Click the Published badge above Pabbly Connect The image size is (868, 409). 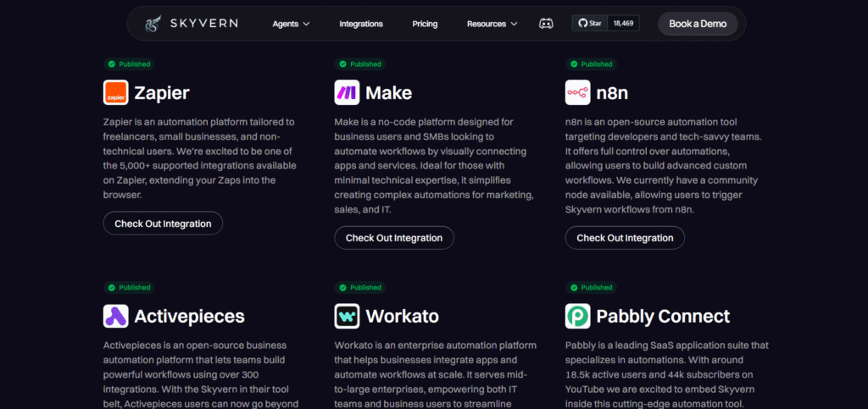(x=591, y=287)
